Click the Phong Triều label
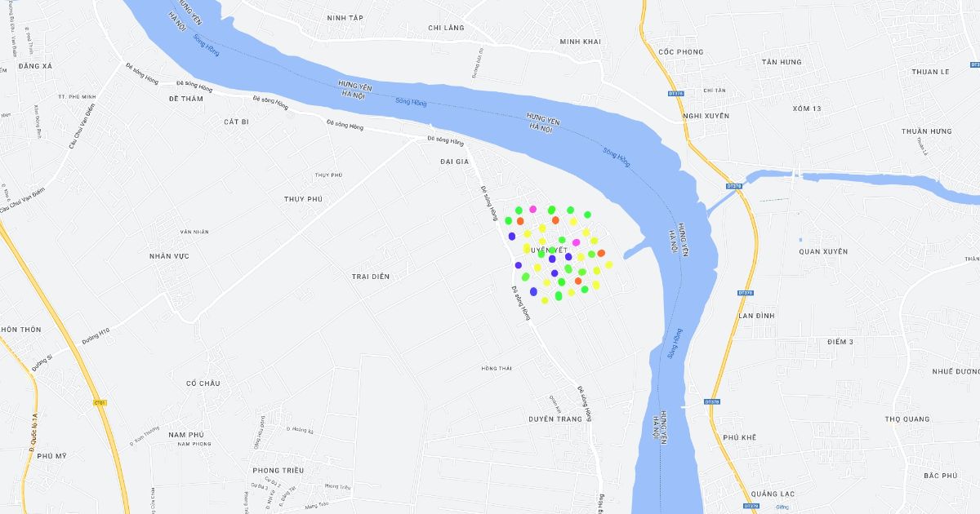The width and height of the screenshot is (980, 514). [x=278, y=471]
